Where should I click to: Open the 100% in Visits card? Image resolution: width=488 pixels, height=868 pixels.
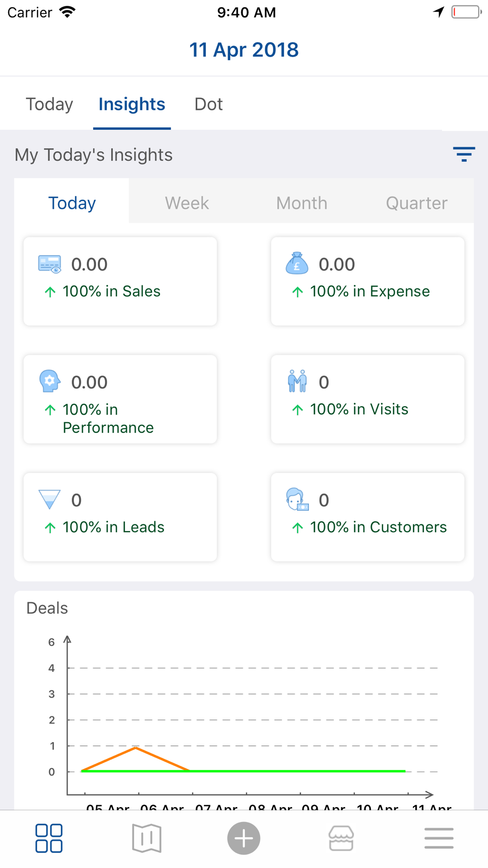(367, 399)
